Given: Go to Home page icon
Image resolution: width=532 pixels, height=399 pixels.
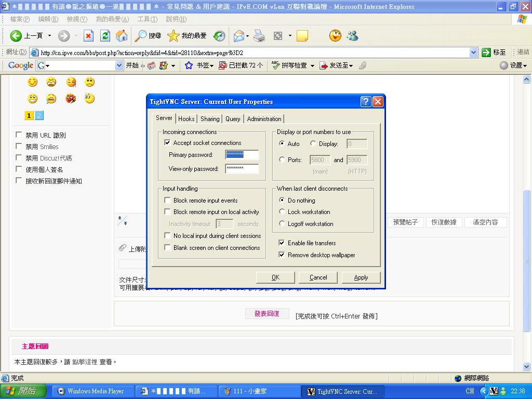Looking at the screenshot, I should [x=122, y=36].
